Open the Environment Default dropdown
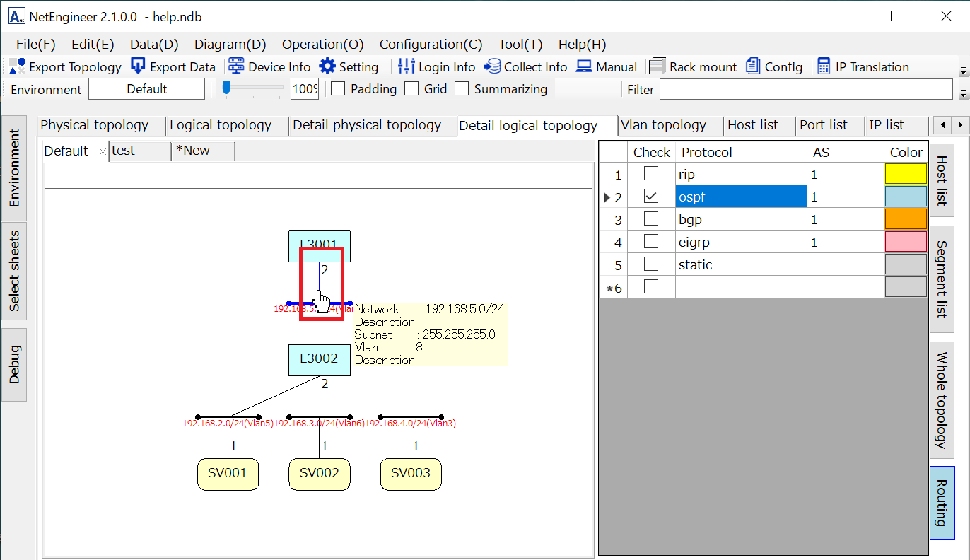This screenshot has height=560, width=970. (146, 89)
